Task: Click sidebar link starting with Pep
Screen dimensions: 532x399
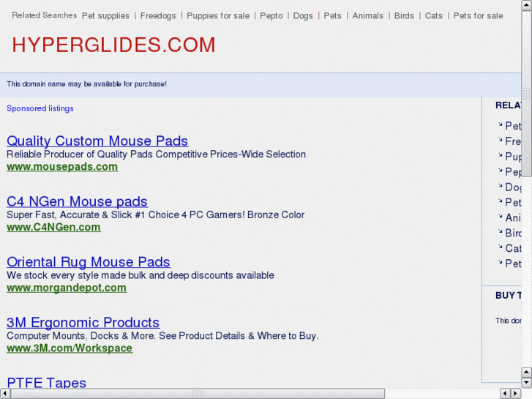Action: (513, 172)
